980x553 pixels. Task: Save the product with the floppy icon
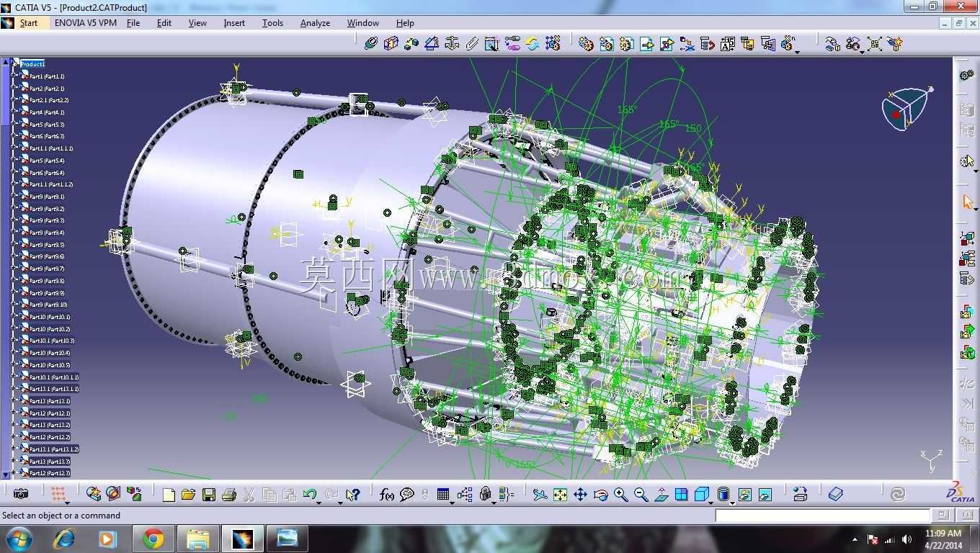pos(209,495)
